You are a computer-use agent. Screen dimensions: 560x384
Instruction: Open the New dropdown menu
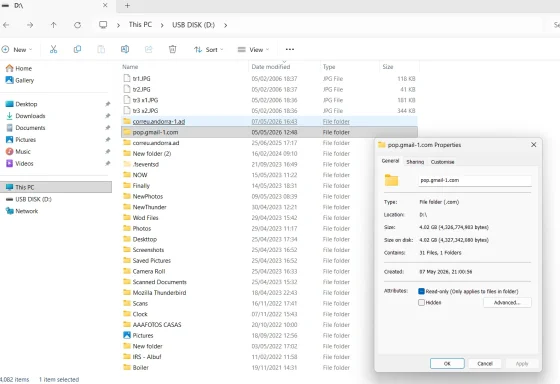tap(17, 50)
